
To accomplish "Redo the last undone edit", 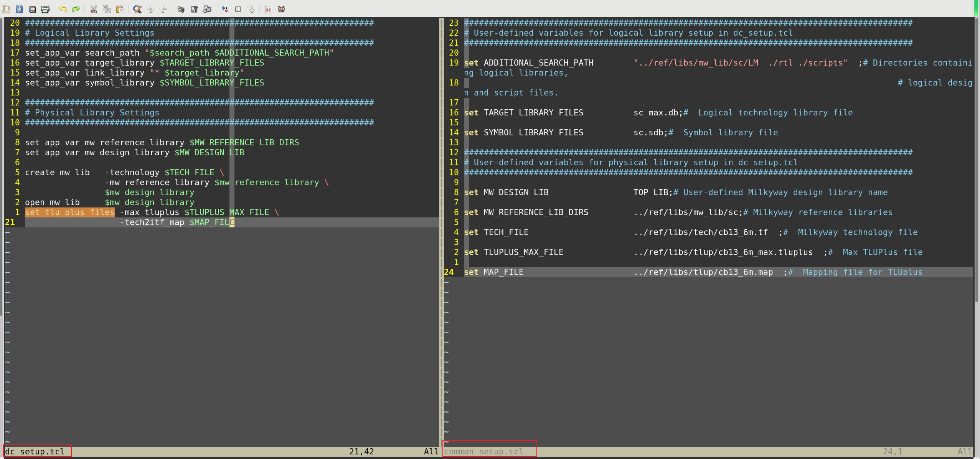I will (x=76, y=9).
